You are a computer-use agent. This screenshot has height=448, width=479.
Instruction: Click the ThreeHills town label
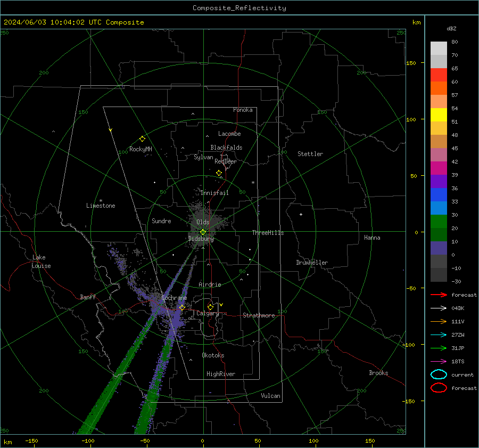pos(268,233)
